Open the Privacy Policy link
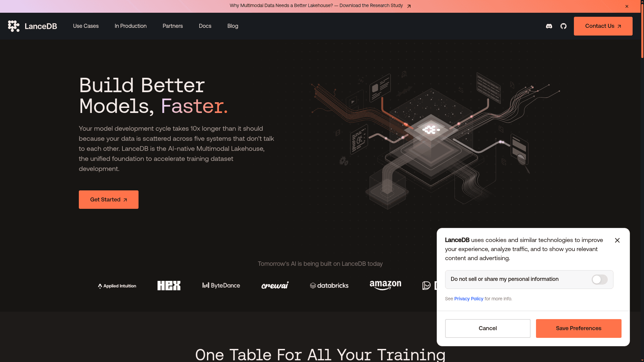Image resolution: width=644 pixels, height=362 pixels. (469, 299)
